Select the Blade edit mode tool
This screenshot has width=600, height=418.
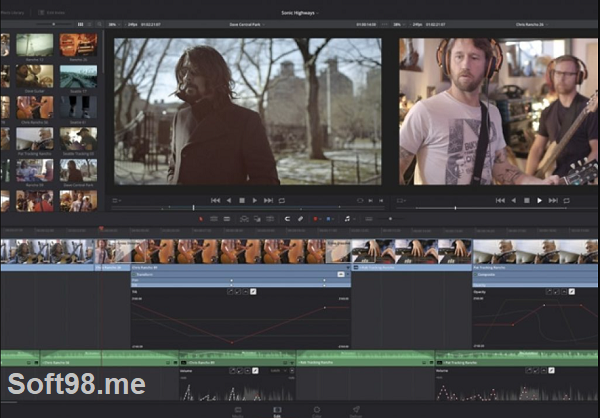(227, 219)
